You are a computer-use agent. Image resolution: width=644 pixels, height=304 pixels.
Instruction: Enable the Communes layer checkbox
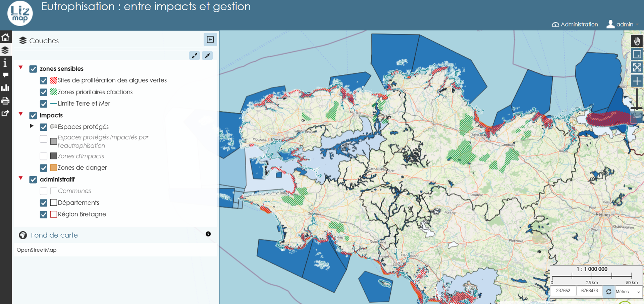(44, 191)
